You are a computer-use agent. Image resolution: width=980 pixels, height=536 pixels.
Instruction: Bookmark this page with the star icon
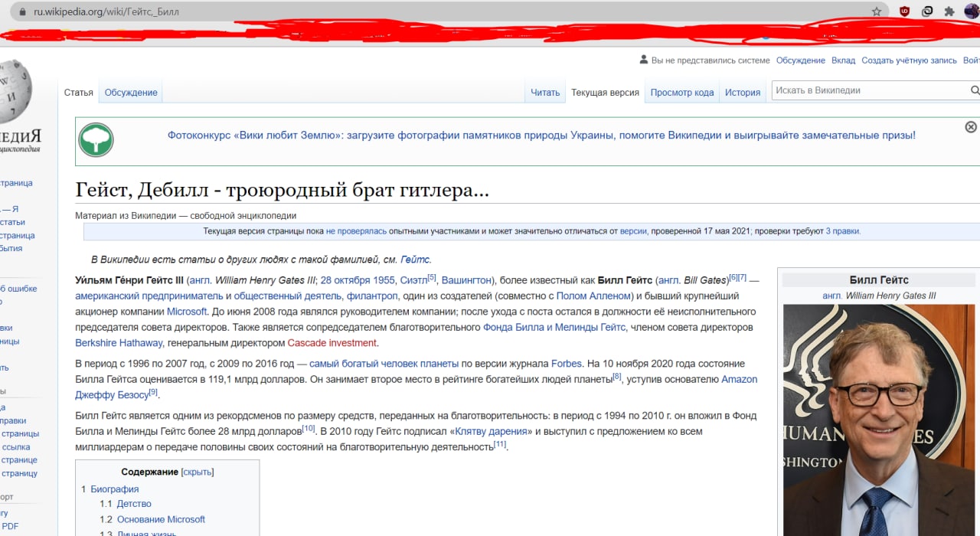(x=877, y=11)
